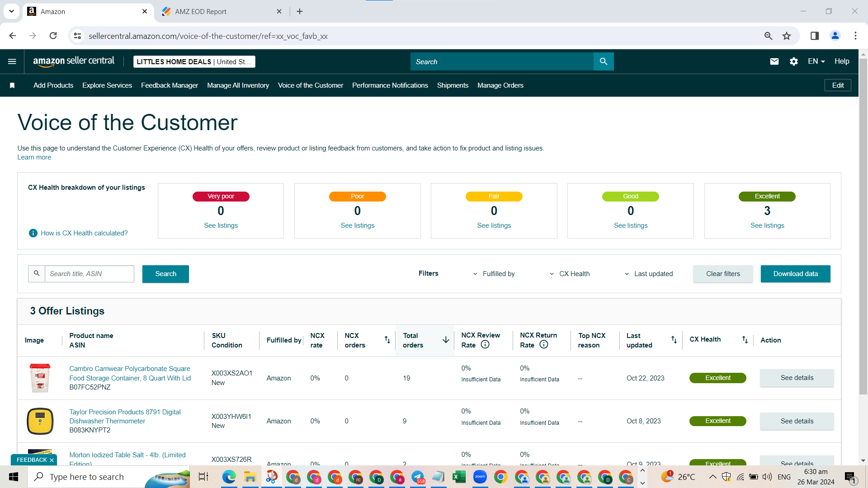Click the CX Health info icon
This screenshot has width=868, height=488.
point(33,233)
